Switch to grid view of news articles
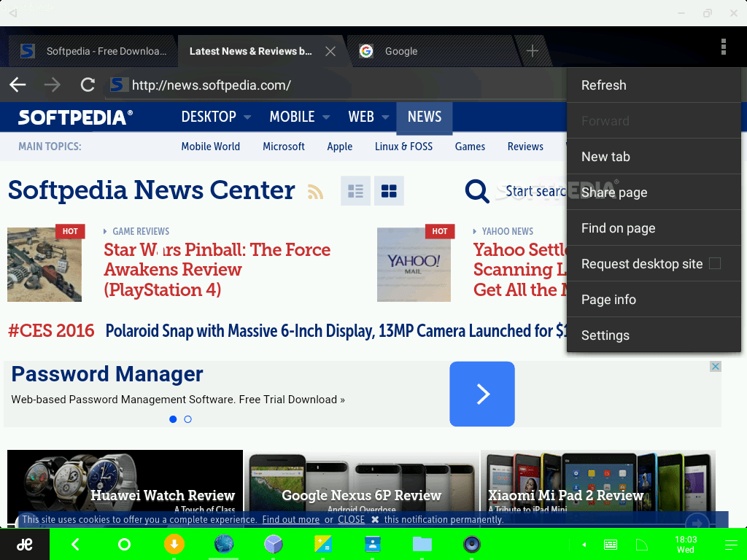This screenshot has height=560, width=747. click(x=389, y=190)
